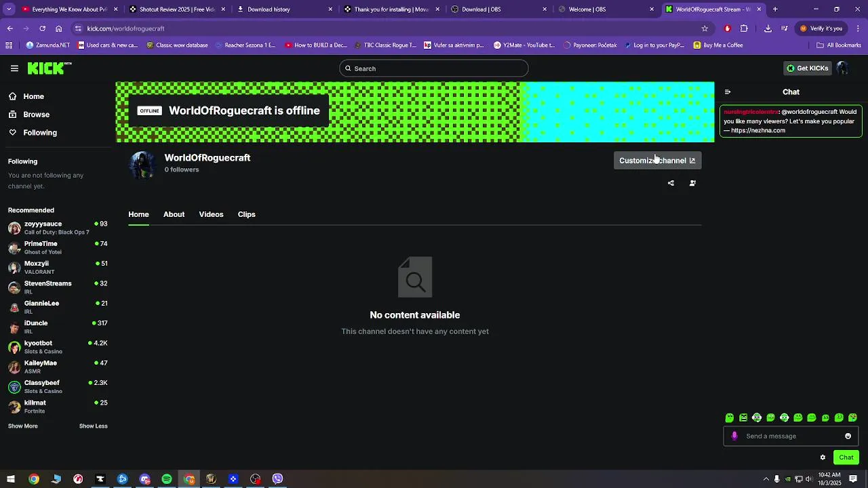The width and height of the screenshot is (868, 488).
Task: Expand recommended list with Show More
Action: (23, 426)
